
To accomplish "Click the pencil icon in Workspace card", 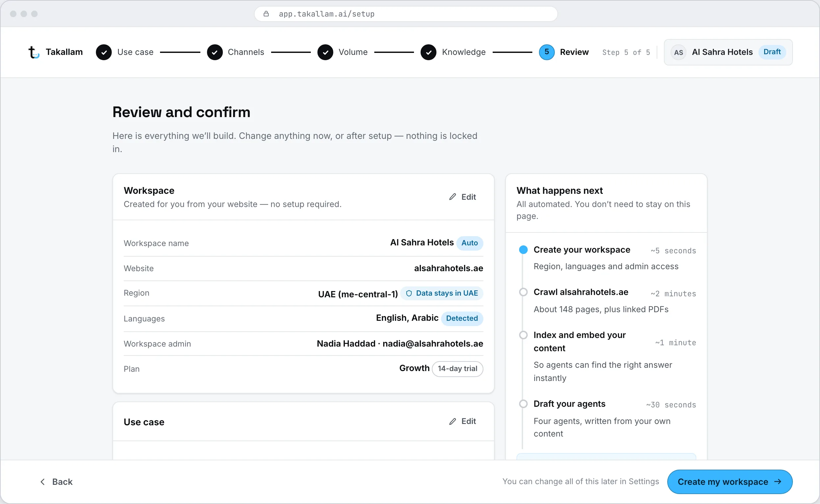I will point(452,197).
